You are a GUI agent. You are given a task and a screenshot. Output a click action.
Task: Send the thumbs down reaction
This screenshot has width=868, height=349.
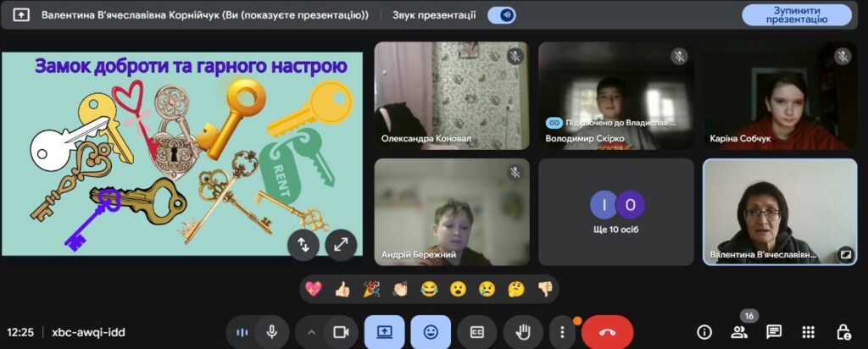545,290
